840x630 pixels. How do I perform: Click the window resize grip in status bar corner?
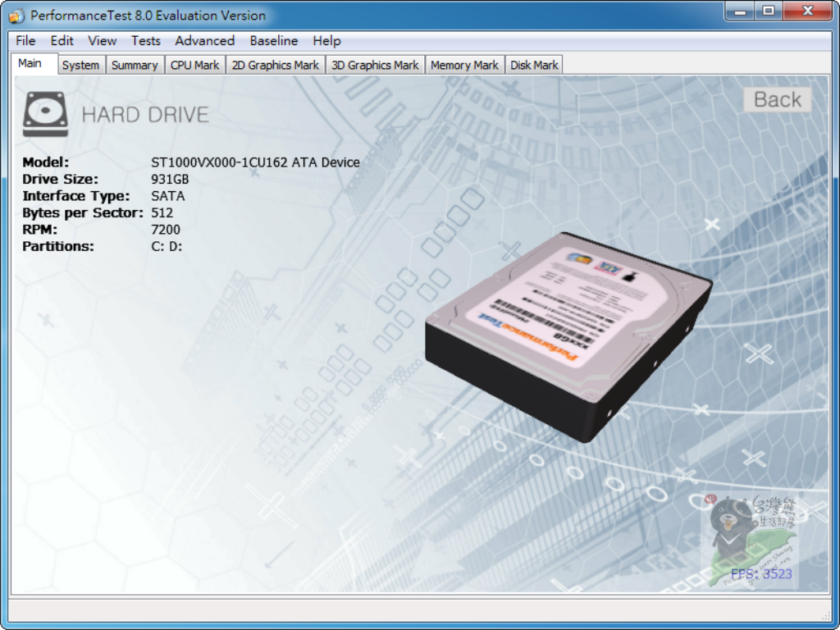tap(825, 615)
